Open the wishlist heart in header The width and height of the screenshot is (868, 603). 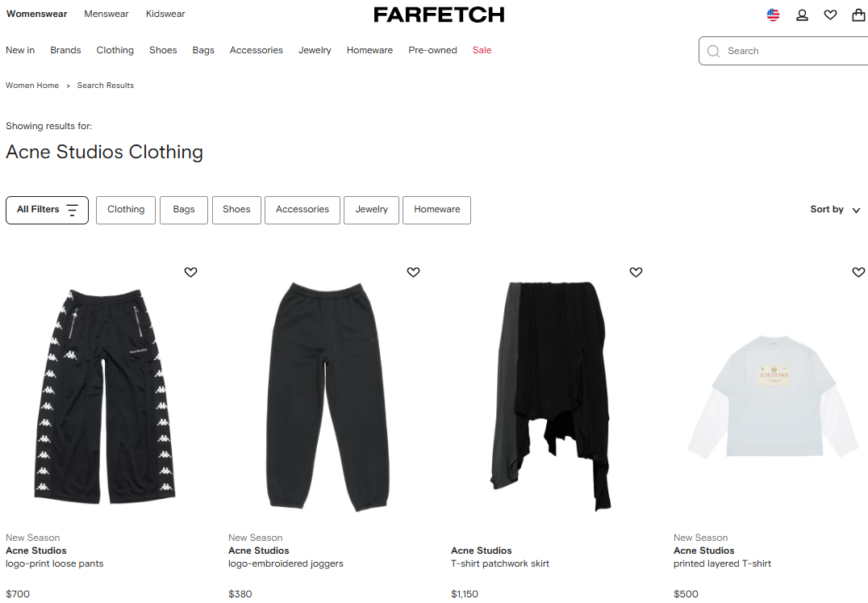point(830,15)
